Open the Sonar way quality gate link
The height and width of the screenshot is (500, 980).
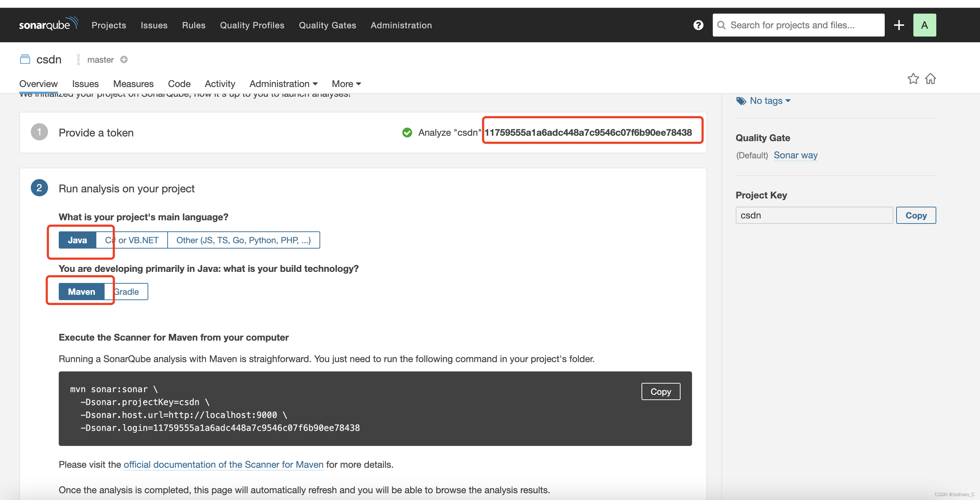[x=795, y=155]
